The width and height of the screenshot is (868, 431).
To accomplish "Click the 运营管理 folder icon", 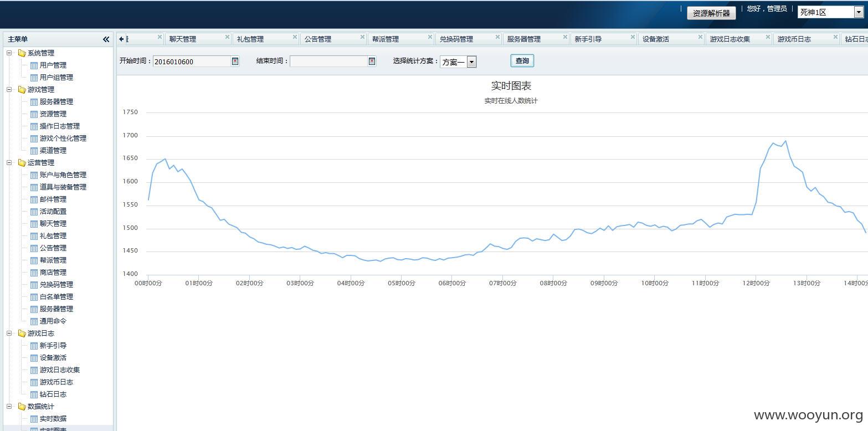I will [x=22, y=163].
